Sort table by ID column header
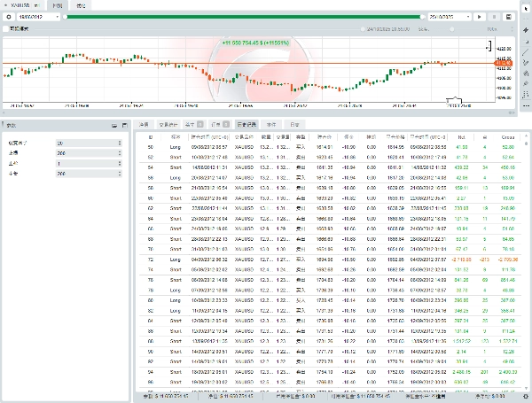Image resolution: width=532 pixels, height=403 pixels. (150, 137)
